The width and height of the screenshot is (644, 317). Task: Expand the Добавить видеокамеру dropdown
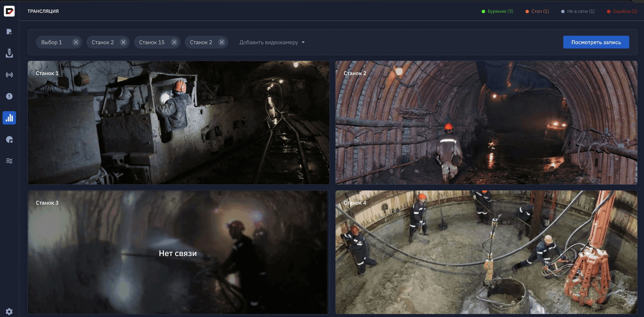pos(272,42)
